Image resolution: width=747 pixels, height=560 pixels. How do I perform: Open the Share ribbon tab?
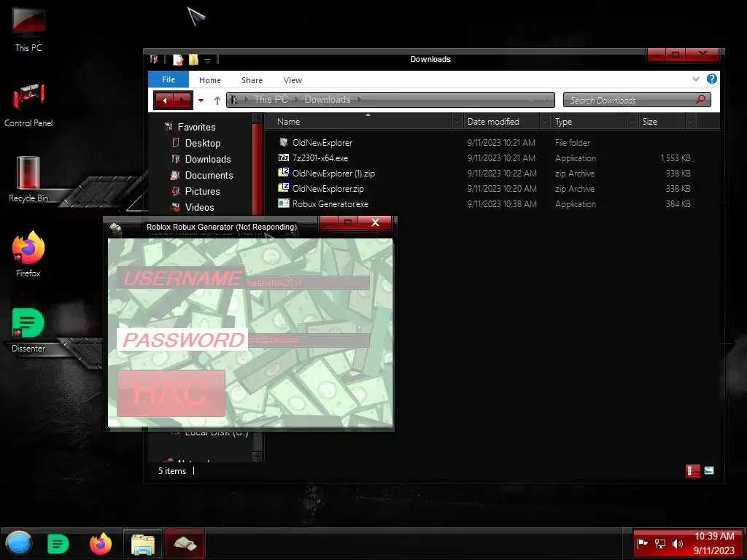[252, 80]
